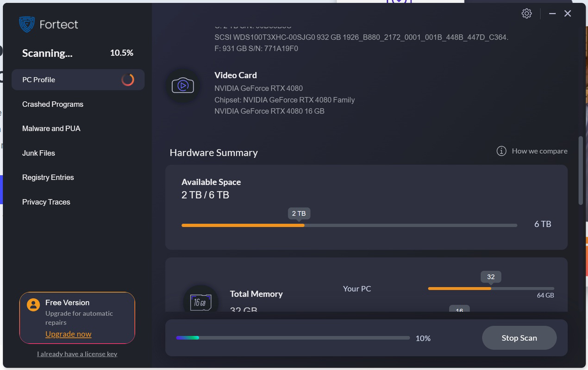Click the Free Version user avatar icon
This screenshot has height=370, width=588.
point(33,305)
